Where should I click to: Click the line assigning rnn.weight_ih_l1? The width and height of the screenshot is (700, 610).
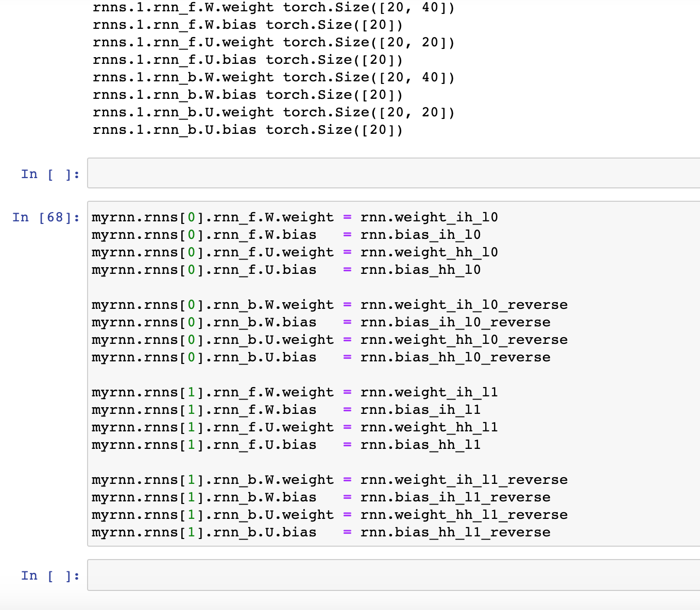click(295, 392)
